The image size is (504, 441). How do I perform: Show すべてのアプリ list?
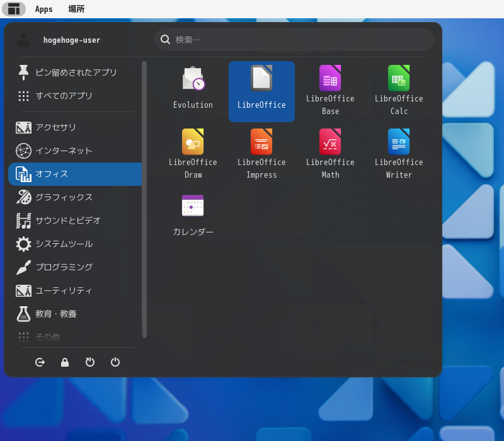coord(75,96)
